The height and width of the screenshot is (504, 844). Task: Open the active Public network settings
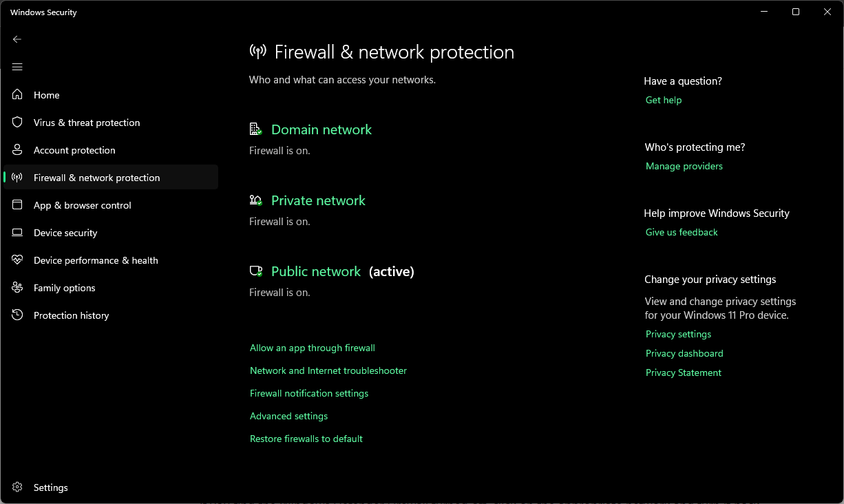tap(315, 271)
